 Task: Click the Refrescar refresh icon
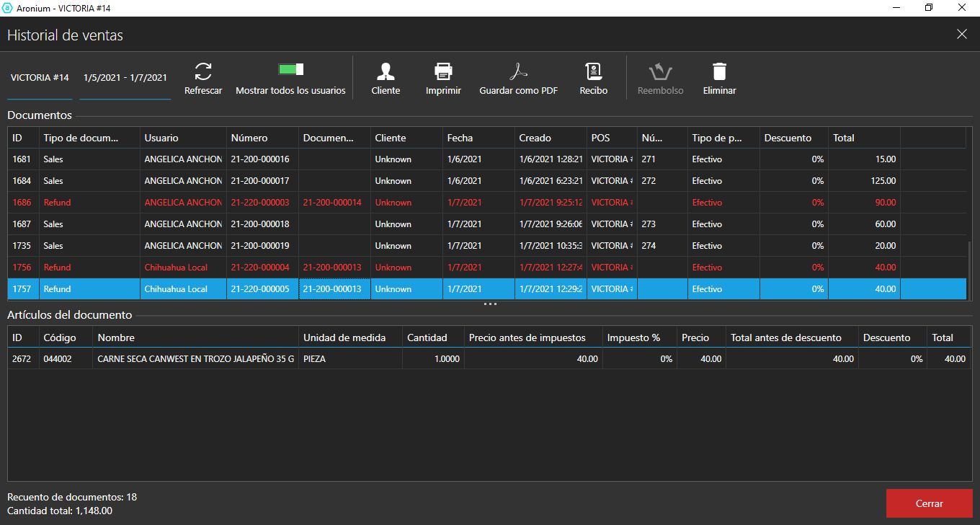click(203, 71)
